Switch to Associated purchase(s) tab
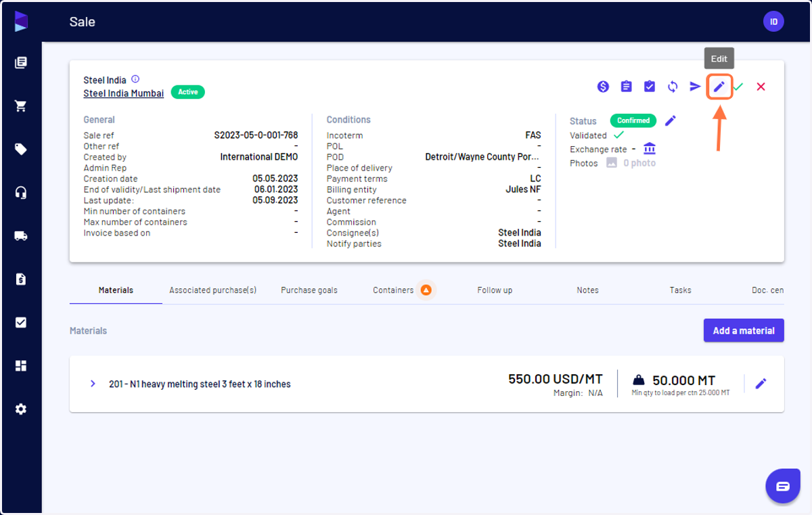This screenshot has height=515, width=812. pyautogui.click(x=213, y=290)
